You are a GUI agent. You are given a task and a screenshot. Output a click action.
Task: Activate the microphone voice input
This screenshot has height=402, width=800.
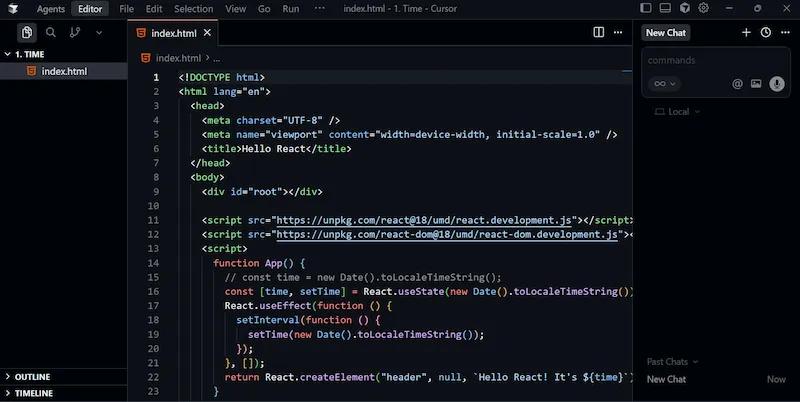777,84
